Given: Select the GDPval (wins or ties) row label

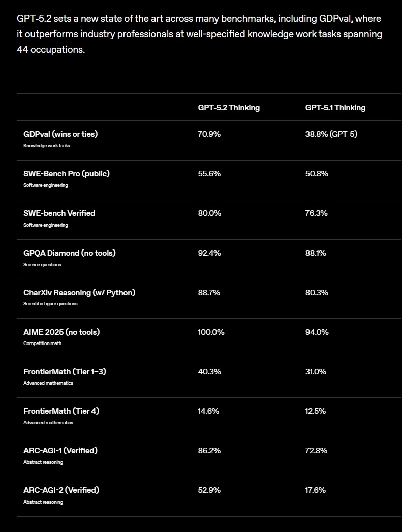Looking at the screenshot, I should (60, 134).
